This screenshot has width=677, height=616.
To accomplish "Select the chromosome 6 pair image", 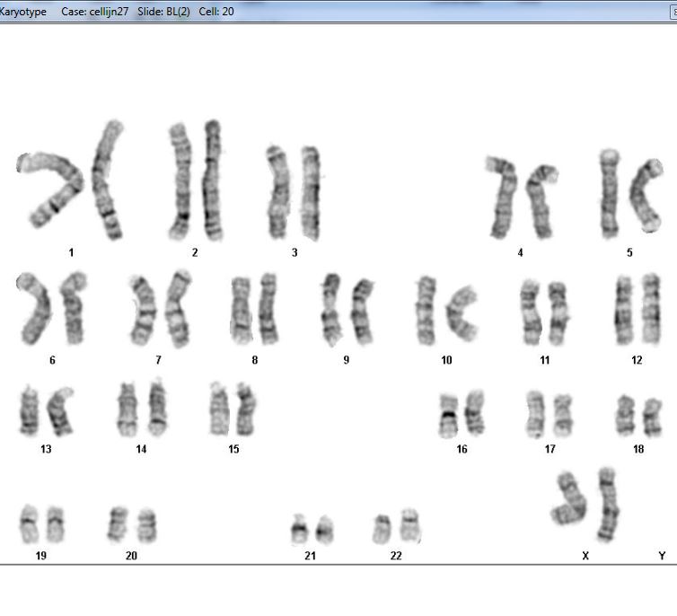I will 52,309.
